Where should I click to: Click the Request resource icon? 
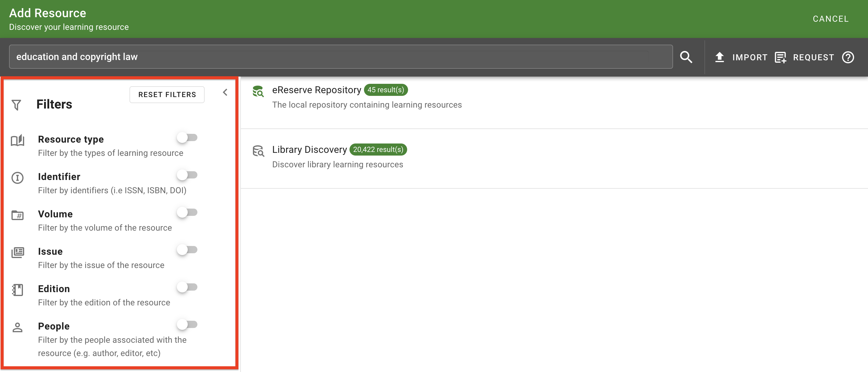781,57
